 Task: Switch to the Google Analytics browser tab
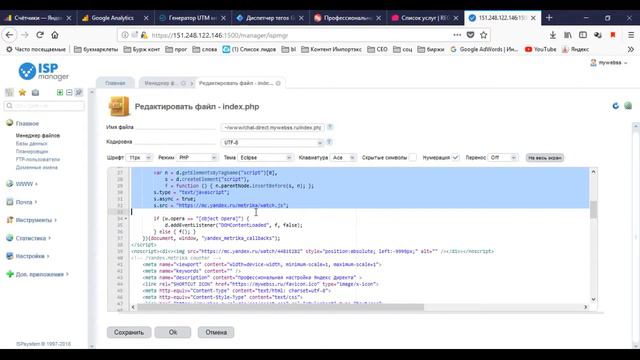[x=112, y=18]
